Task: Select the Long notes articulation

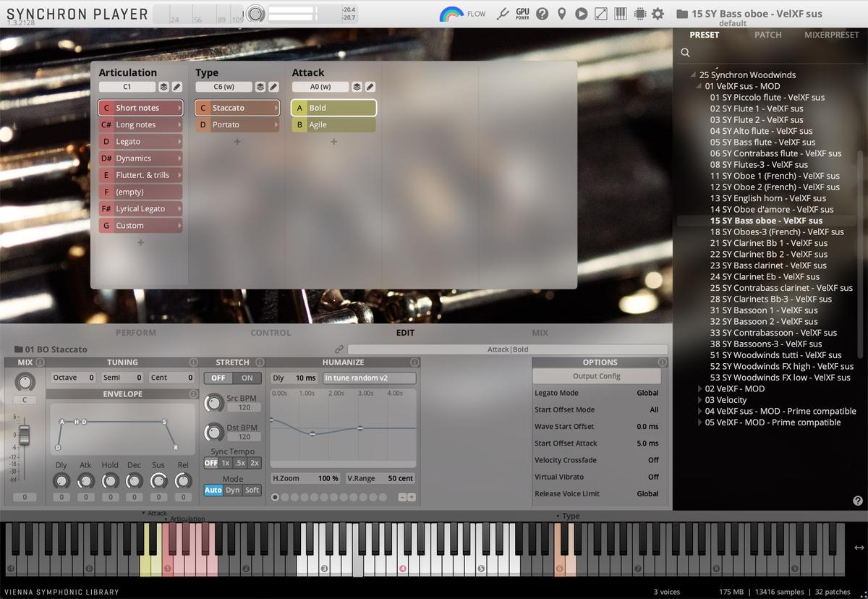Action: 140,124
